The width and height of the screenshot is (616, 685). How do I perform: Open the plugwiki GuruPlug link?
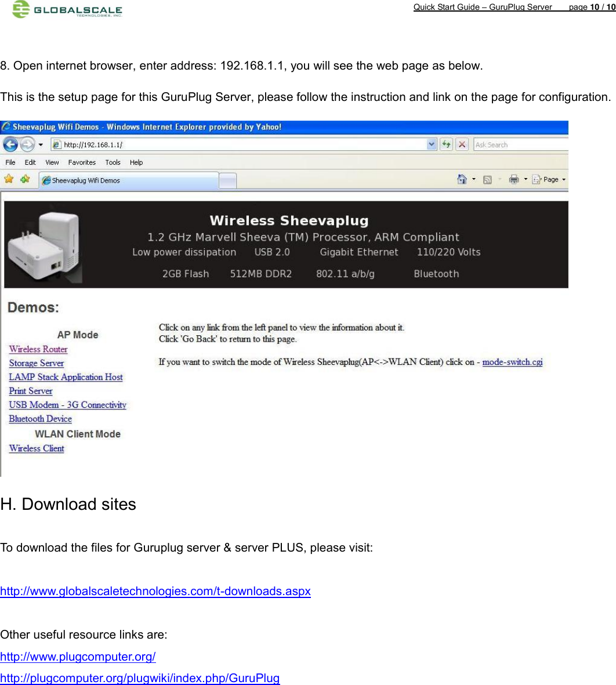[140, 678]
